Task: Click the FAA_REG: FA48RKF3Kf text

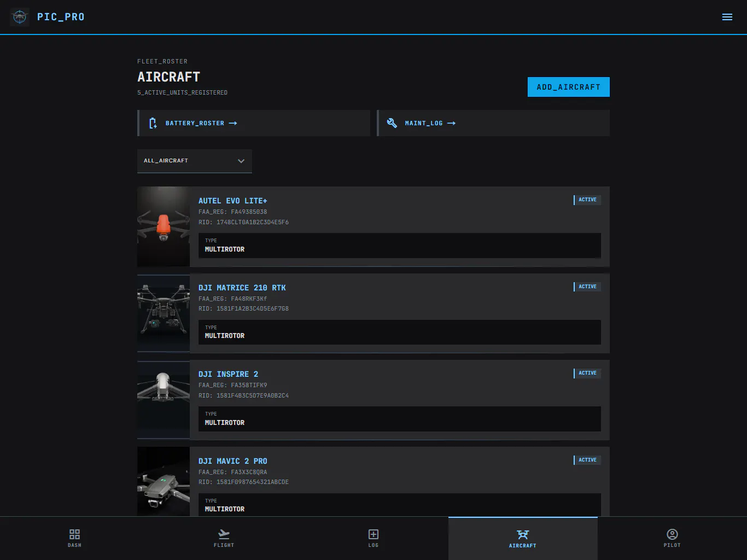Action: pyautogui.click(x=233, y=299)
